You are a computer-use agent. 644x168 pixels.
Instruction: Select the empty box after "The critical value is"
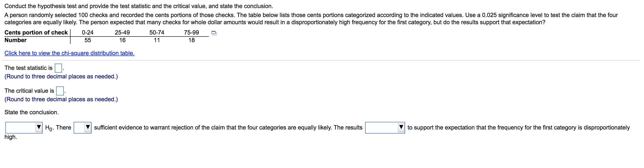pyautogui.click(x=60, y=91)
